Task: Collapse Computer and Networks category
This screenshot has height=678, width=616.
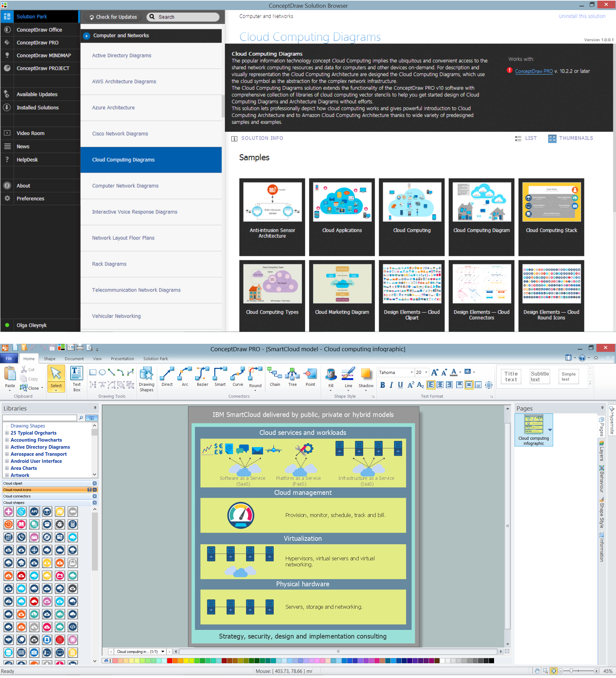Action: pos(87,36)
